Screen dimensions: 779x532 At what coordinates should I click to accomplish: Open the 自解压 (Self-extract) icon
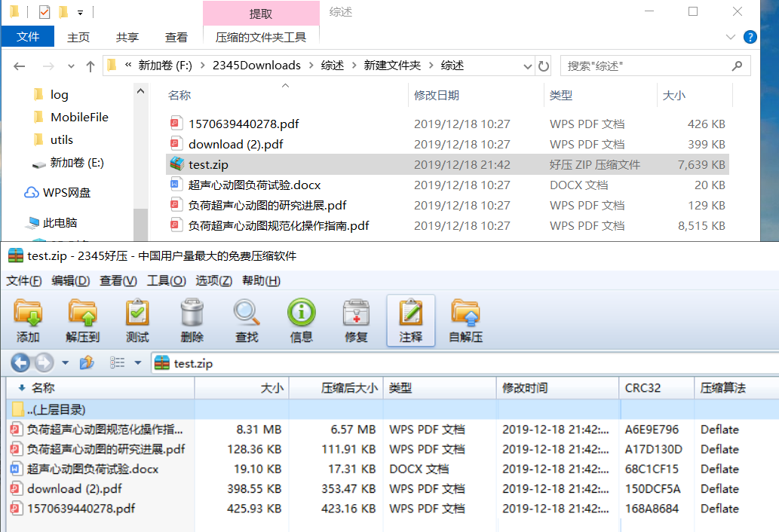465,318
